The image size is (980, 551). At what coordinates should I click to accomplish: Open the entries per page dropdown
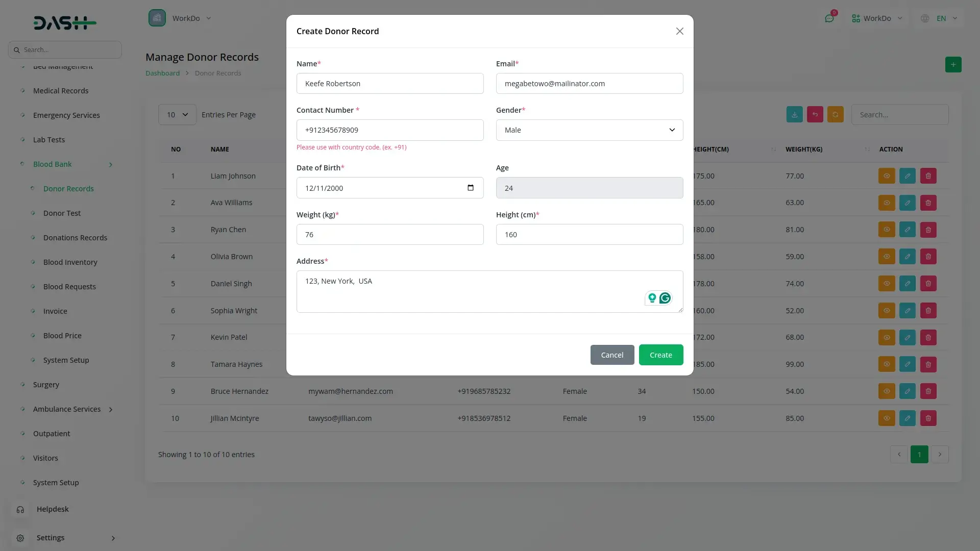(177, 115)
